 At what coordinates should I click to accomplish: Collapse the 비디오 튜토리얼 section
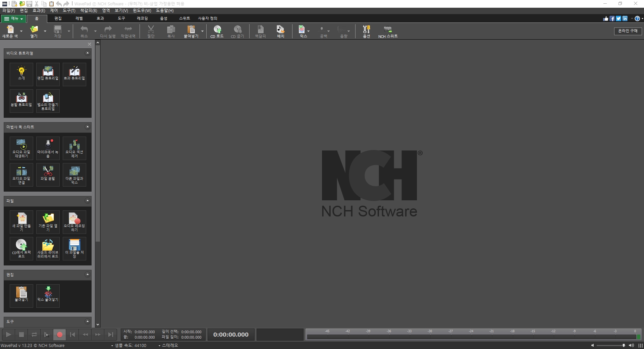pos(88,53)
